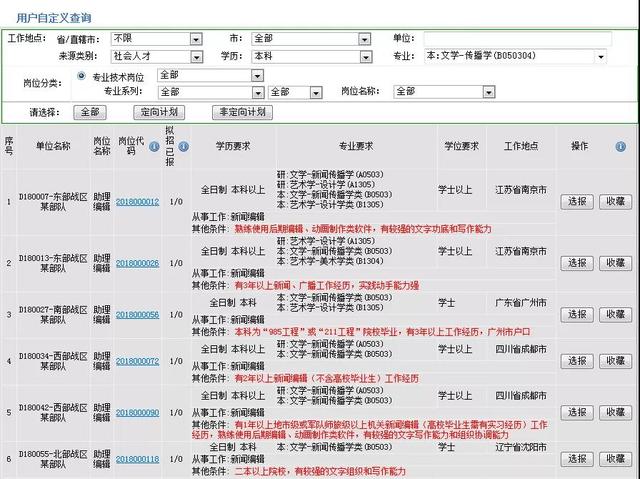
Task: Click unit name D180034-西部战区某部队
Action: click(x=53, y=361)
